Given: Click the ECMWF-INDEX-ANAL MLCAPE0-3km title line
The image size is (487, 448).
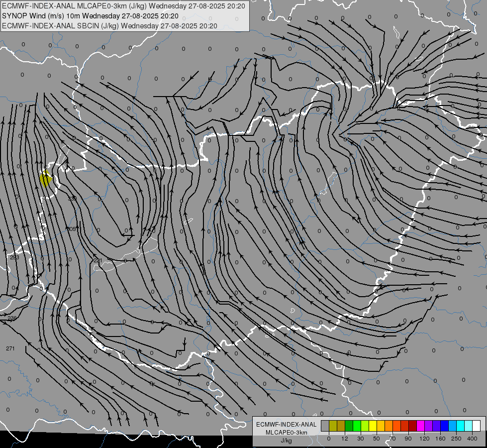Looking at the screenshot, I should click(x=123, y=6).
